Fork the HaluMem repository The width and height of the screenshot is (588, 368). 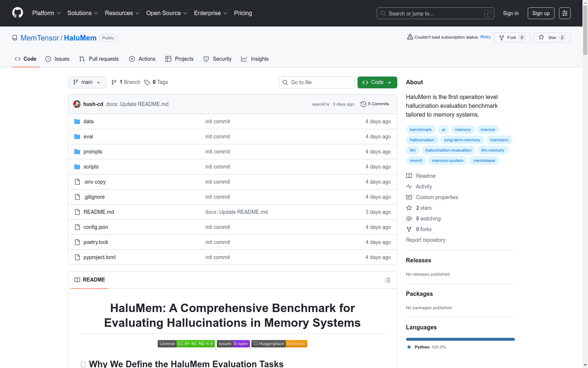tap(512, 38)
